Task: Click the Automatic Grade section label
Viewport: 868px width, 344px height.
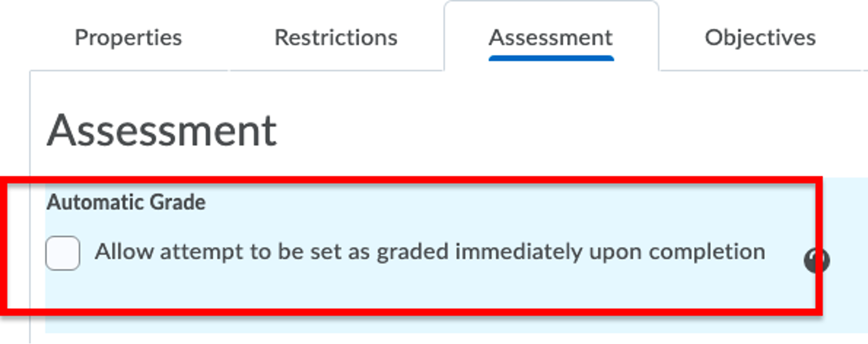Action: [x=125, y=202]
